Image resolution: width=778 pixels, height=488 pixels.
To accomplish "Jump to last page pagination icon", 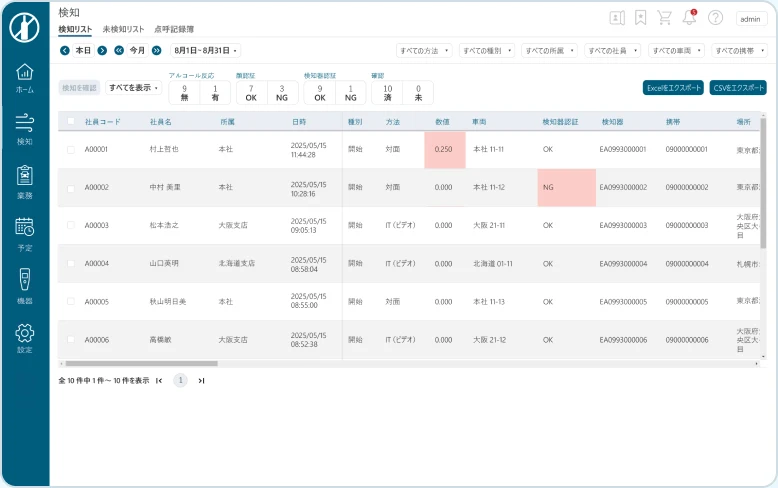I will click(201, 381).
